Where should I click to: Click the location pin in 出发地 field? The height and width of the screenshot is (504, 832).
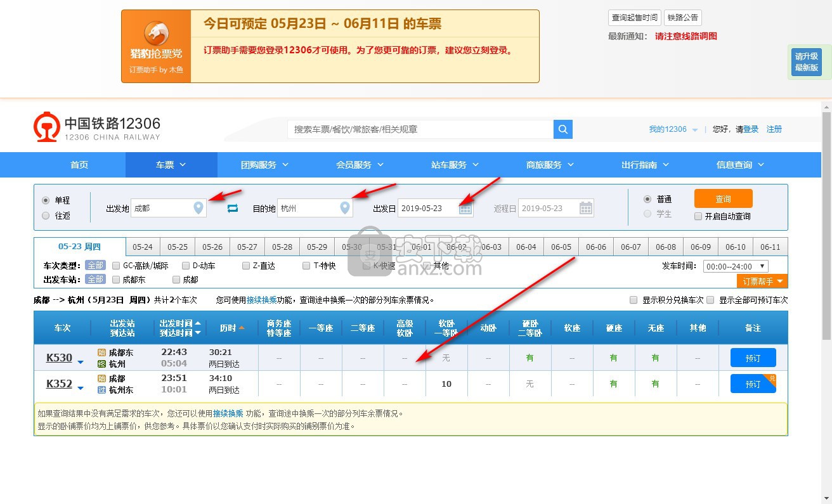[198, 208]
